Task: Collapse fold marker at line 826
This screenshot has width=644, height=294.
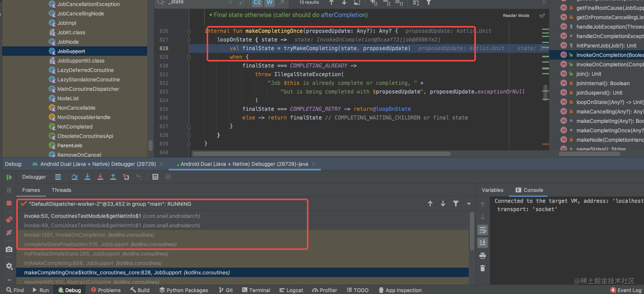Action: pyautogui.click(x=189, y=31)
